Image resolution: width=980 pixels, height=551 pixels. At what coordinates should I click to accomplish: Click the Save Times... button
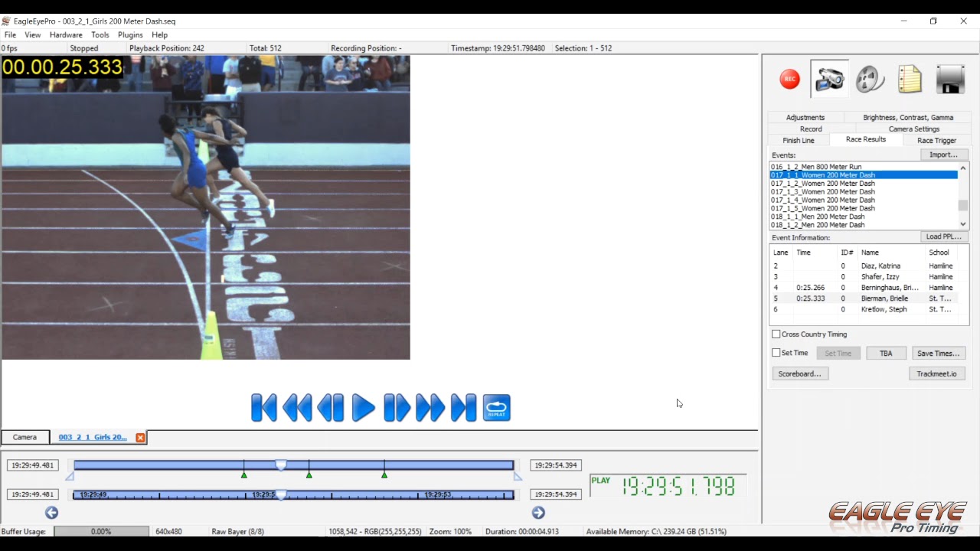point(938,354)
